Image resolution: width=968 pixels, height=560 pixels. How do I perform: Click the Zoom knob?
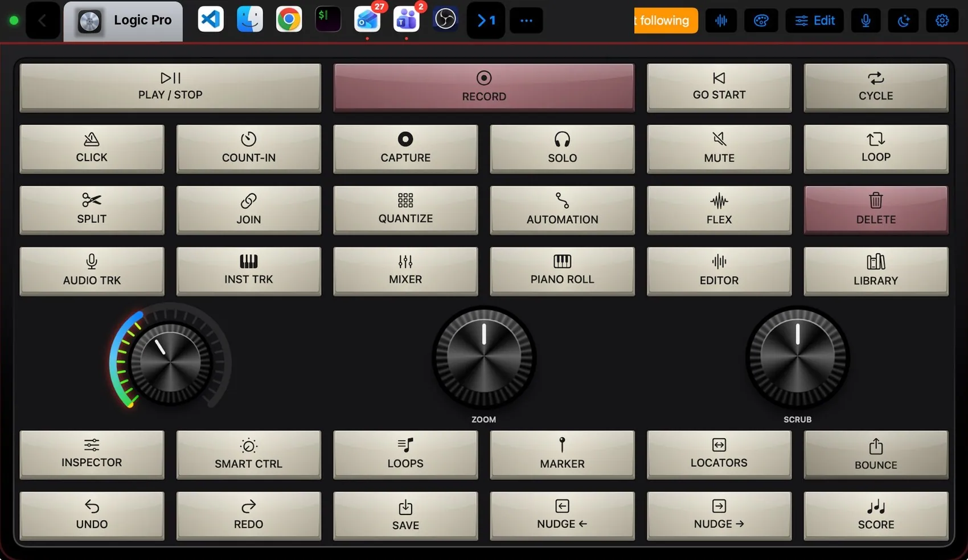point(484,358)
